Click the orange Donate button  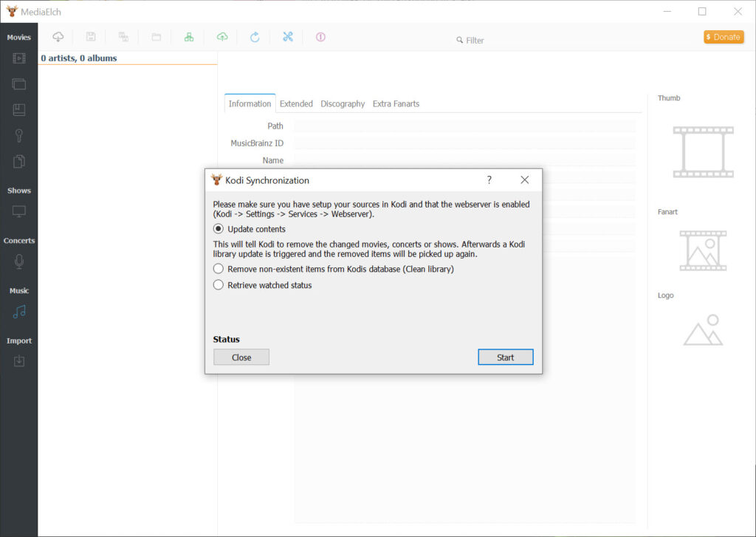(724, 37)
